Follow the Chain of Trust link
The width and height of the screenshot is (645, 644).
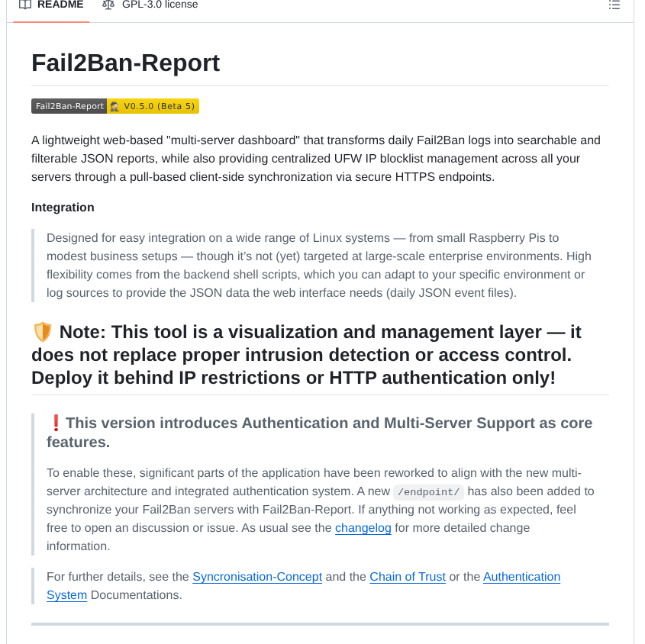(408, 577)
